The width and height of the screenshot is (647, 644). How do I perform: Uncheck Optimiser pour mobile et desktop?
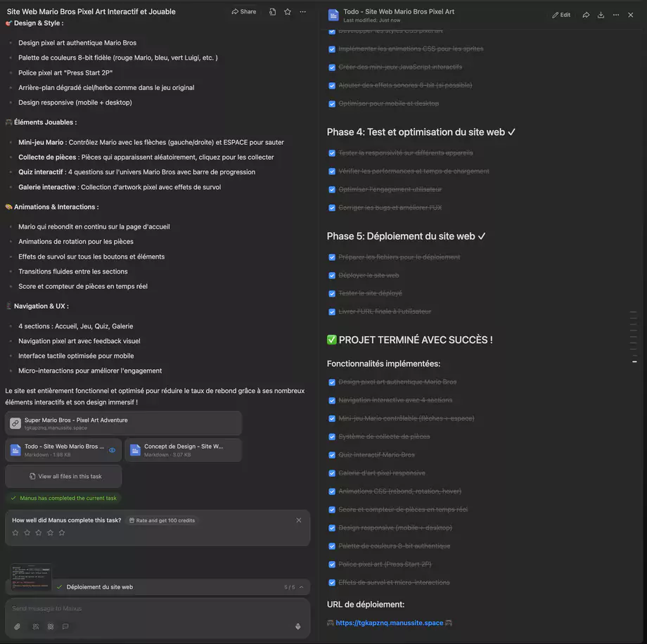[x=332, y=103]
